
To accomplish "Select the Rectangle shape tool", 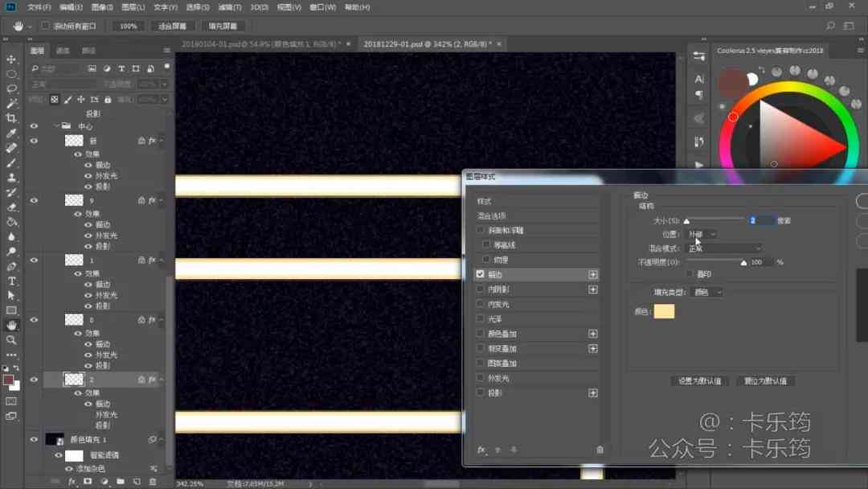I will pyautogui.click(x=11, y=310).
